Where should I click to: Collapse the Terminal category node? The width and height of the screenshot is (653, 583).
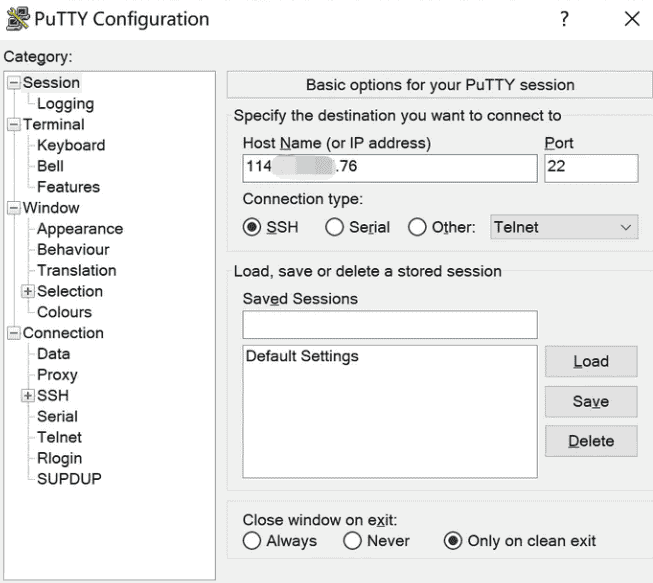pyautogui.click(x=14, y=125)
